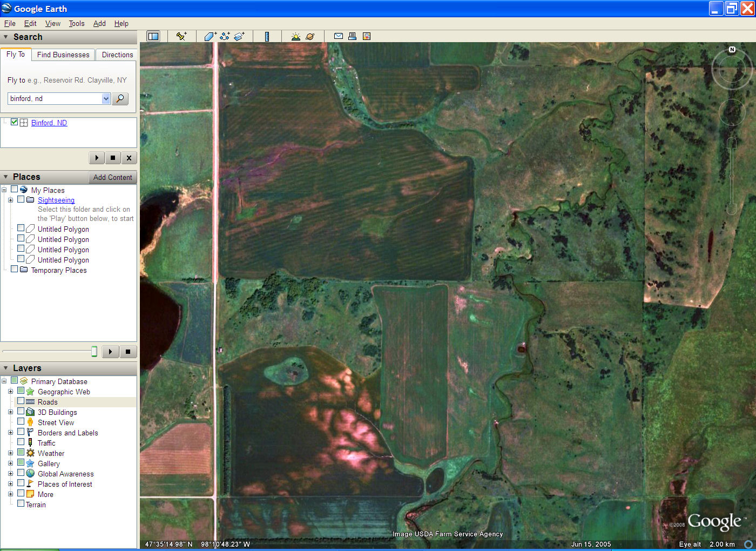Switch between Sky and Earth (planet icon)

click(310, 36)
